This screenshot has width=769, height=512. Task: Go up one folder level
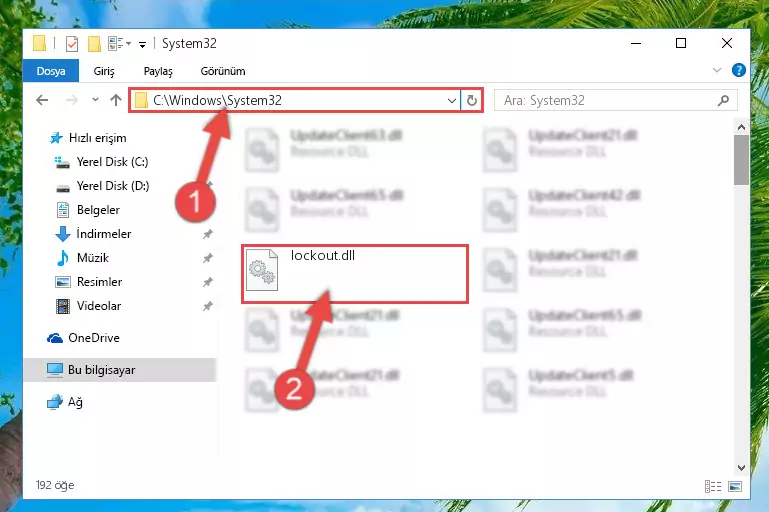pos(116,100)
